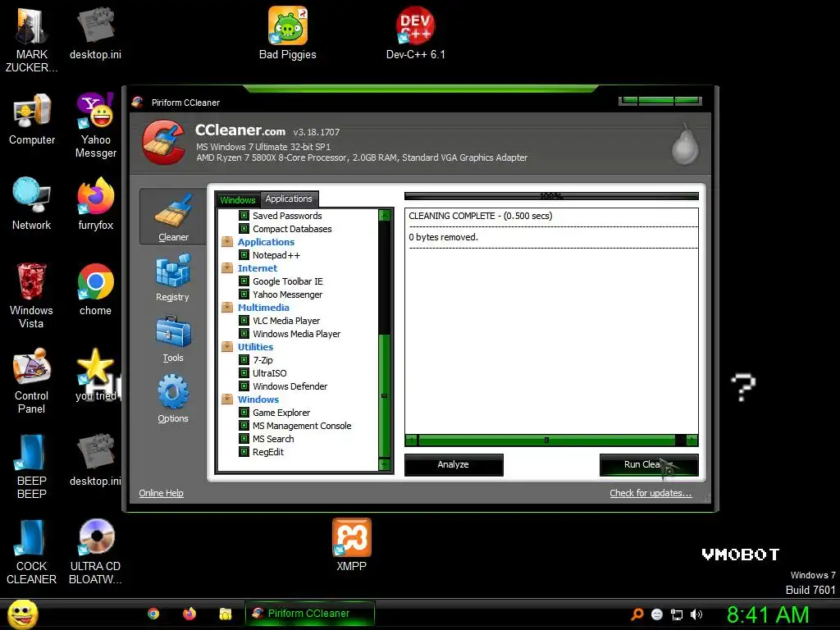Collapse the Multimedia category heading
The height and width of the screenshot is (630, 840).
coord(263,308)
